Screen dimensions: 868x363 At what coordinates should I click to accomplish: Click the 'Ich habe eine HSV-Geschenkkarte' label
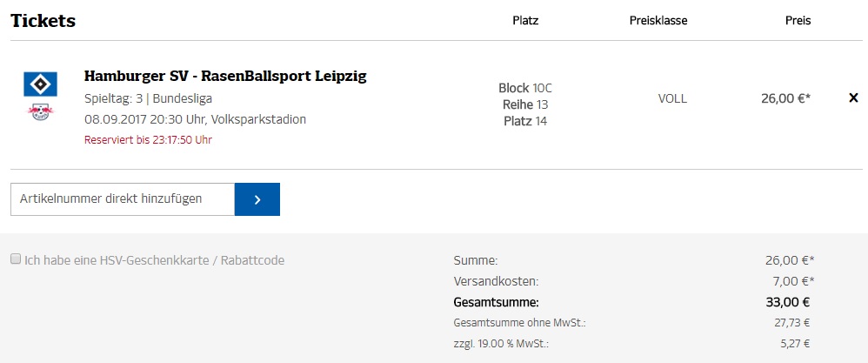[x=154, y=260]
